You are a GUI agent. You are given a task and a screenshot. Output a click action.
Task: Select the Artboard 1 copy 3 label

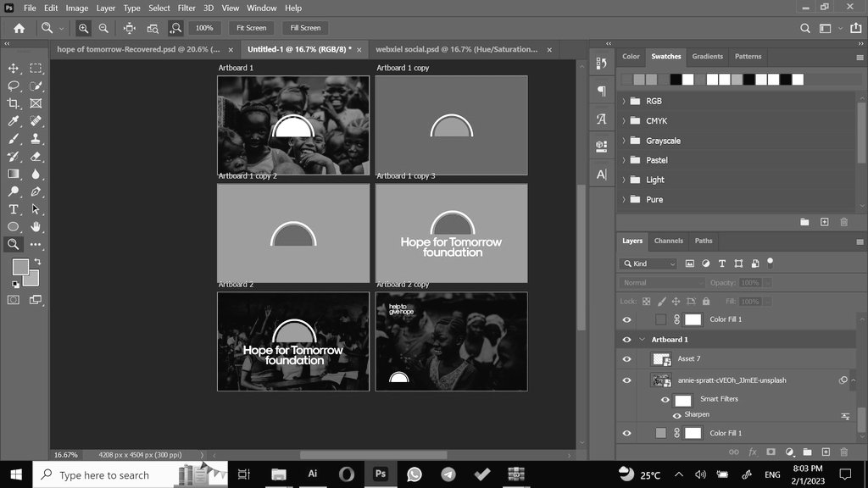(x=406, y=176)
